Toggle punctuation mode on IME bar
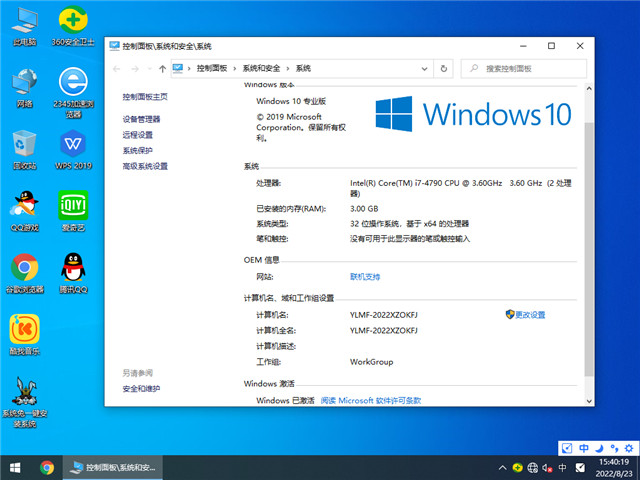The width and height of the screenshot is (640, 480). click(x=614, y=448)
